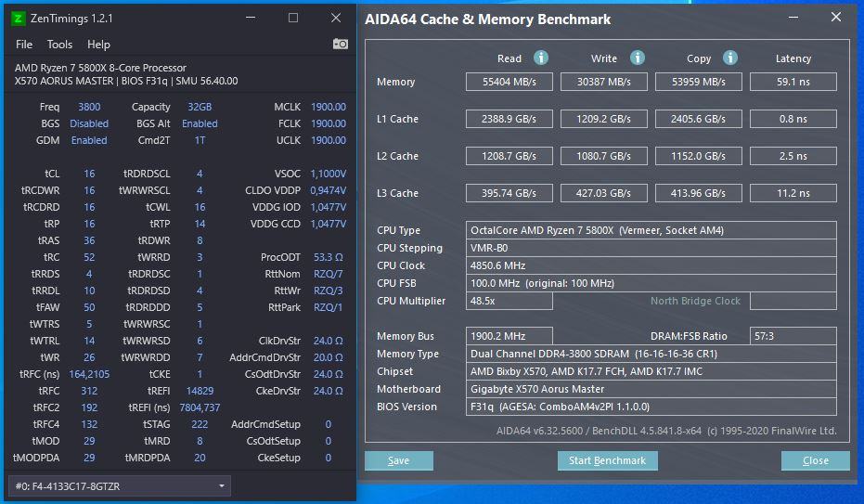Click the VSOC value 1,1000V
Screen dimensions: 864x504
(329, 174)
